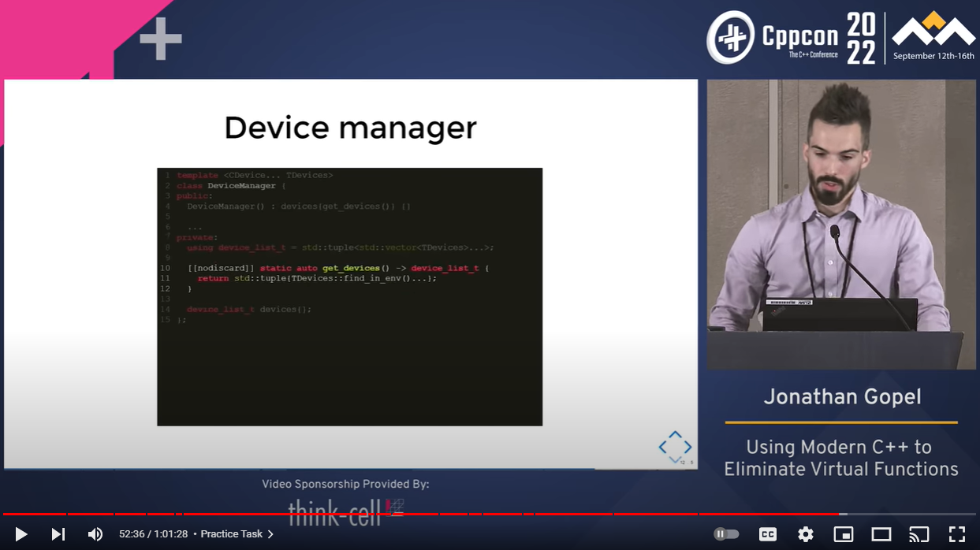Toggle closed captions with the CC button
This screenshot has width=980, height=550.
[767, 534]
